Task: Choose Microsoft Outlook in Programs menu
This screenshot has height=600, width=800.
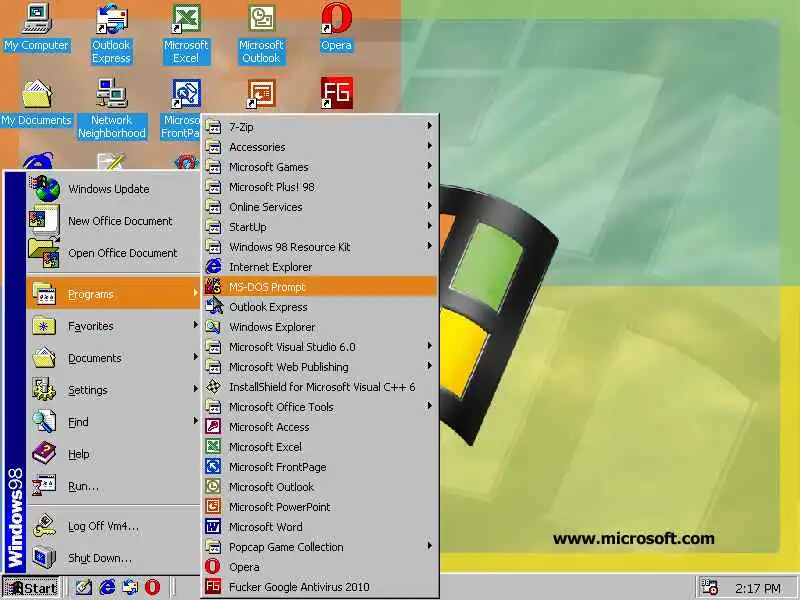Action: tap(320, 487)
